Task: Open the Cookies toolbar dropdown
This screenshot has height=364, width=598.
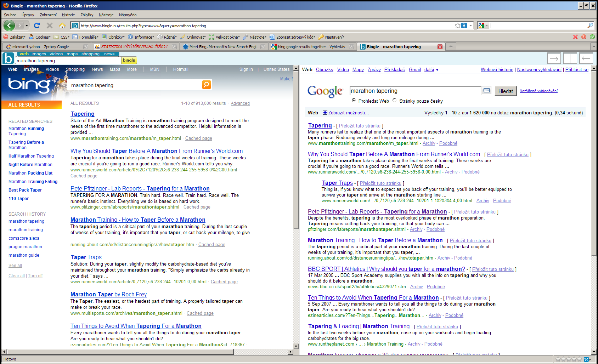Action: [40, 37]
